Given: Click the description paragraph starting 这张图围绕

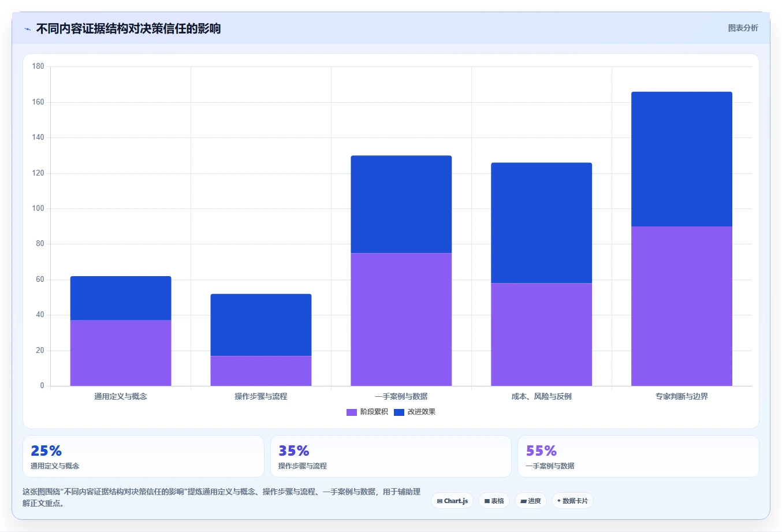Looking at the screenshot, I should [x=222, y=497].
